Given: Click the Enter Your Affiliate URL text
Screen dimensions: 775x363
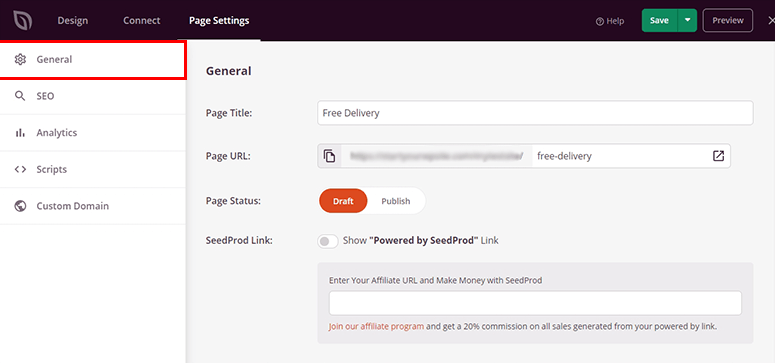Looking at the screenshot, I should (x=435, y=280).
